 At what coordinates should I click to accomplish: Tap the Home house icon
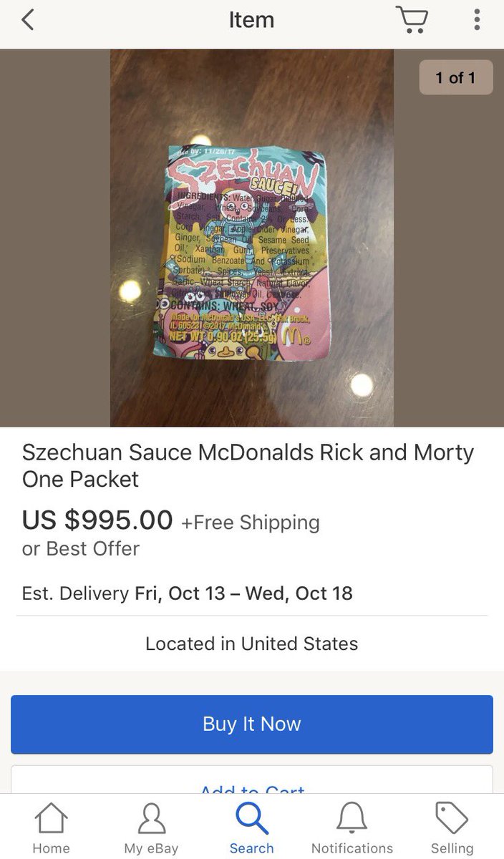[51, 818]
